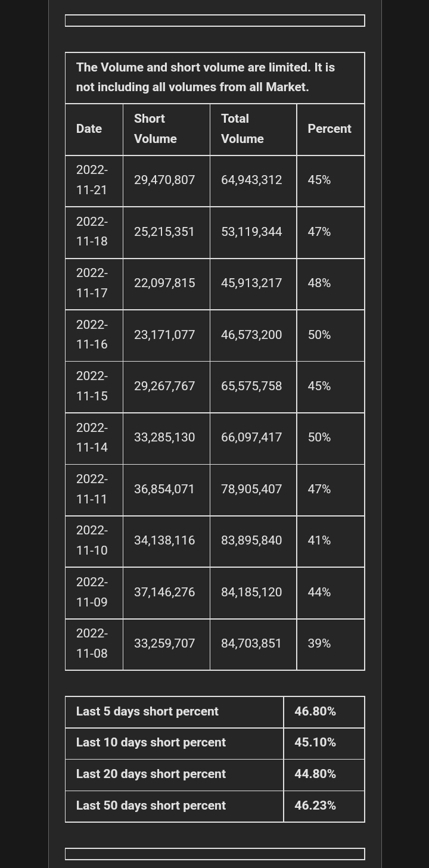This screenshot has width=429, height=868.
Task: Click total volume 84,703,851 cell
Action: coord(253,645)
